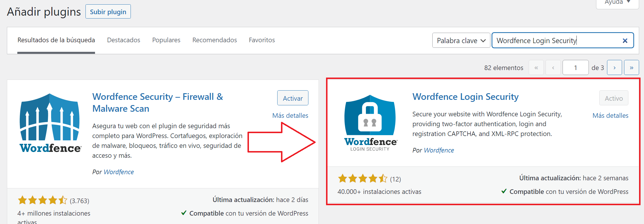
Task: Click 'Última actualización: hace 2 semanas' text
Action: coord(574,178)
